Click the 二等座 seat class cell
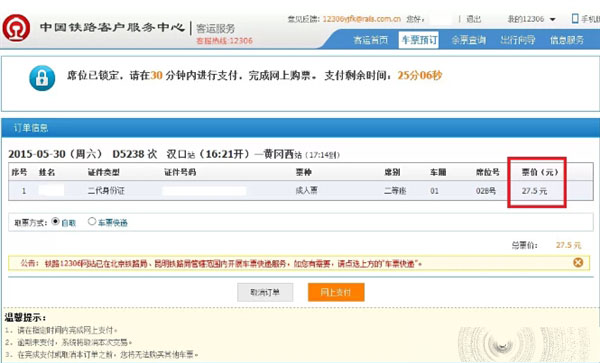This screenshot has height=363, width=600. [x=395, y=190]
